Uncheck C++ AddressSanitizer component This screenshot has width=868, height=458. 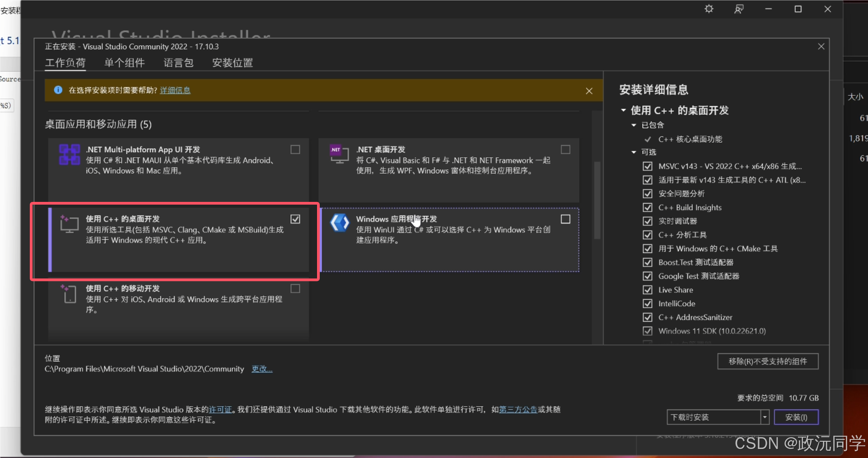click(x=648, y=317)
